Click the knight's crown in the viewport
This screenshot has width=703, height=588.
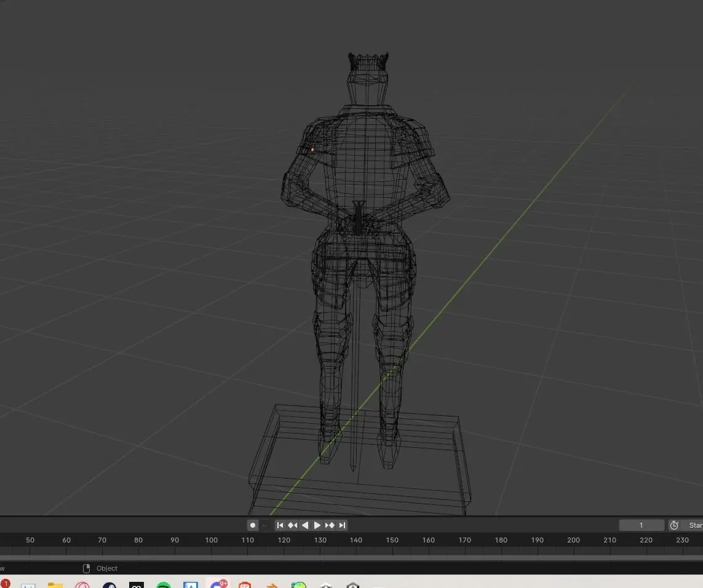point(368,62)
